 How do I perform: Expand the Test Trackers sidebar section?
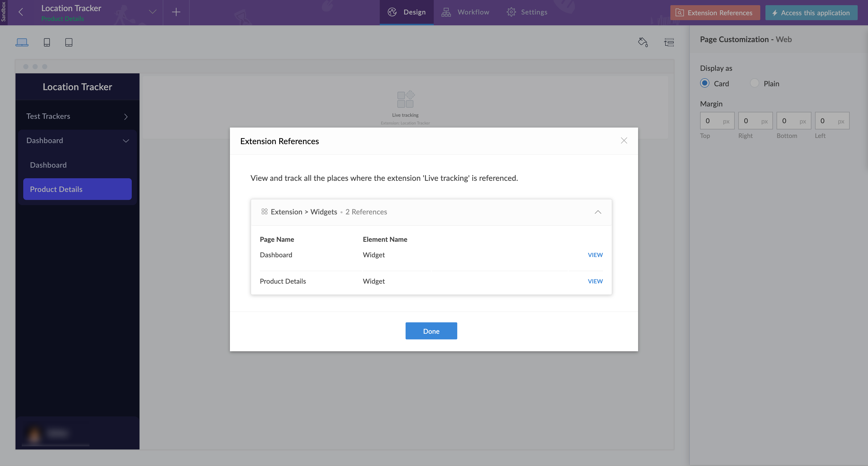[126, 116]
